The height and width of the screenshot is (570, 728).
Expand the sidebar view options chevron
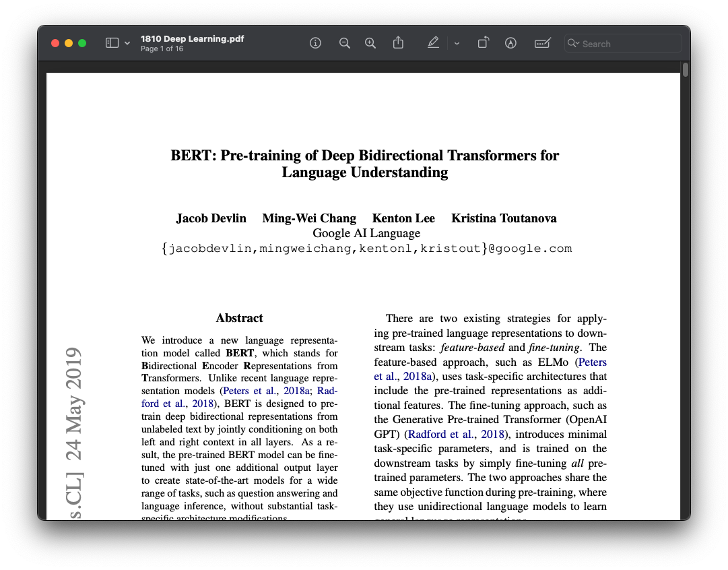click(127, 43)
